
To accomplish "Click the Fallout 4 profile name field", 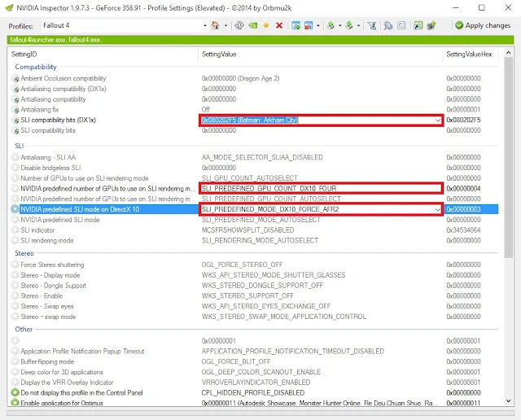I will coord(121,25).
